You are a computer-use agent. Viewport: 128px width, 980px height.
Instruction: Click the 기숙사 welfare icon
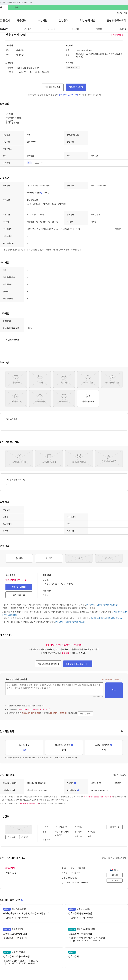pyautogui.click(x=40, y=379)
